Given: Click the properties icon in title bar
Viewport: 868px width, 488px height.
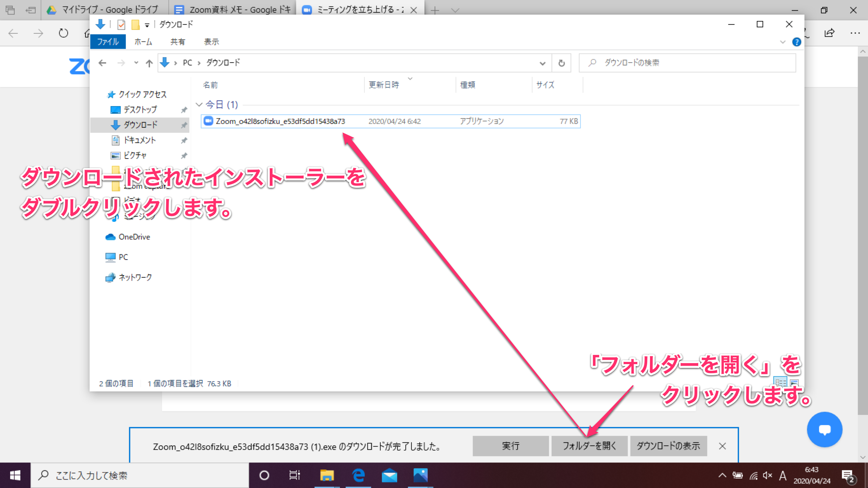Looking at the screenshot, I should point(121,24).
